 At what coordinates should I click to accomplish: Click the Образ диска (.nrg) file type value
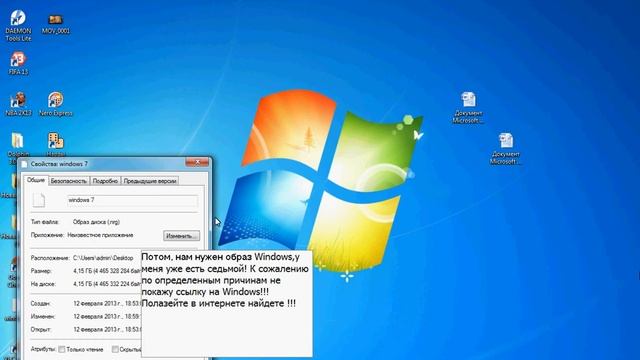tap(96, 222)
